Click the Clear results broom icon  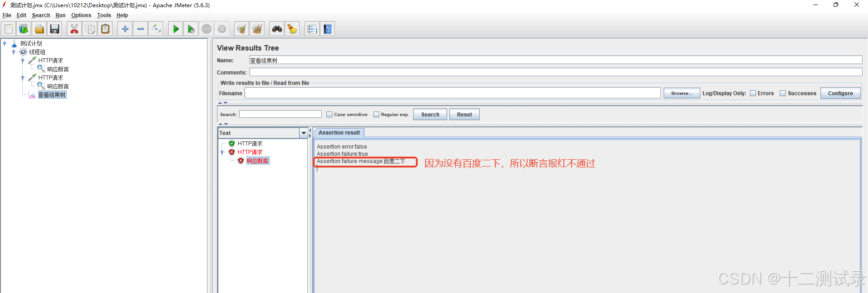click(x=242, y=29)
